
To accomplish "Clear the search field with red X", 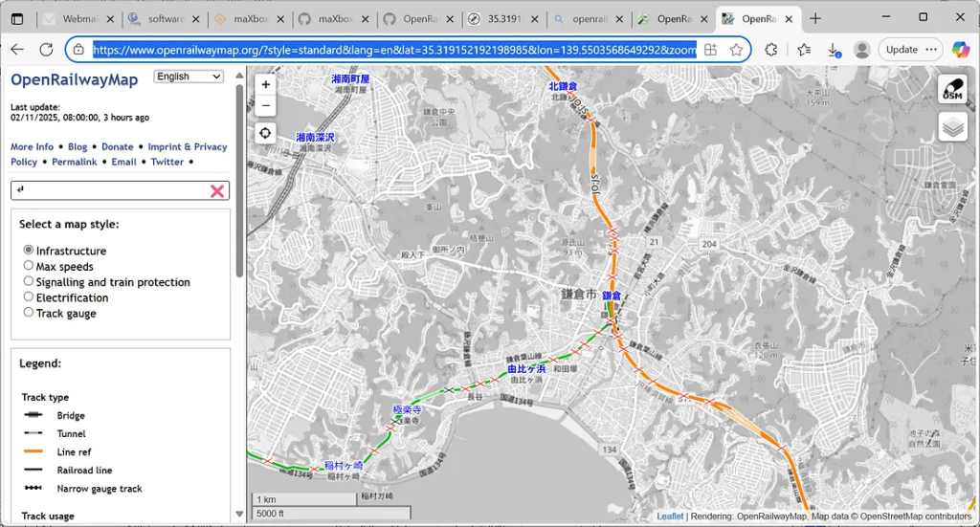I will (217, 191).
